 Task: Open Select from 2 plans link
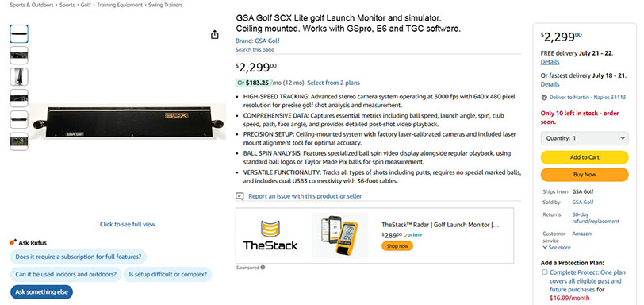[333, 83]
